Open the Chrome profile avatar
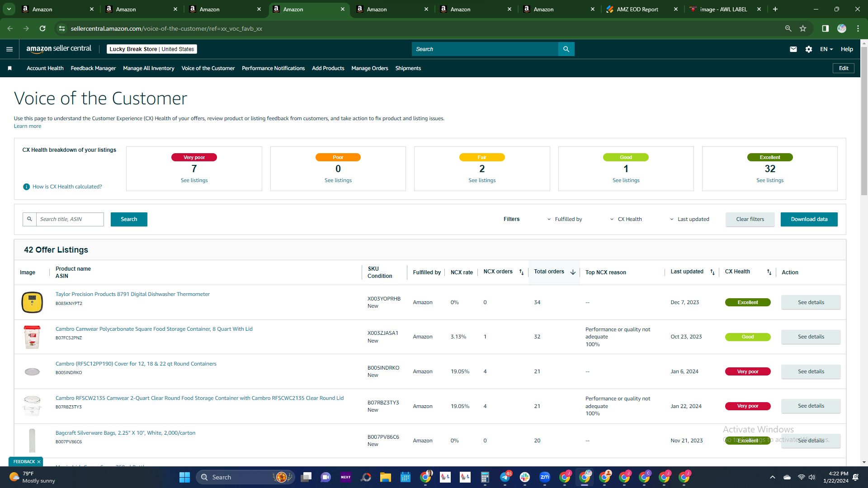 842,28
